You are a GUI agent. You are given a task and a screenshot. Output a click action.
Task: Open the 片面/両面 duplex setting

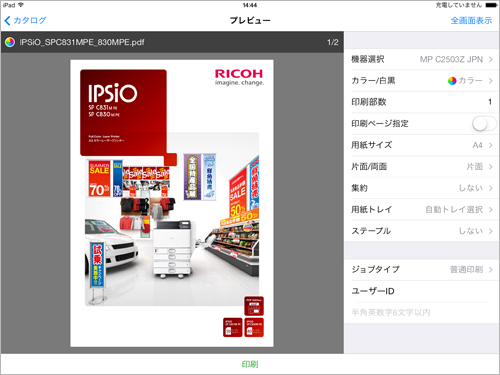(x=422, y=166)
